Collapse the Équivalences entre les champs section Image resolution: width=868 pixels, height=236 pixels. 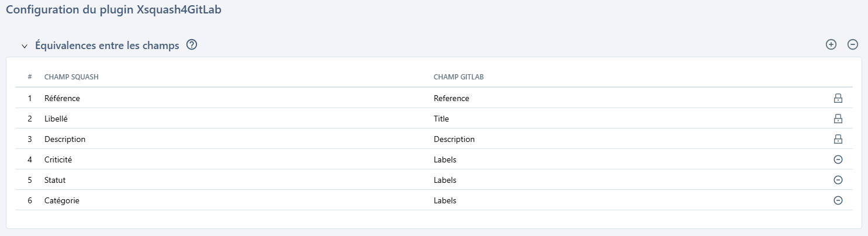(25, 46)
